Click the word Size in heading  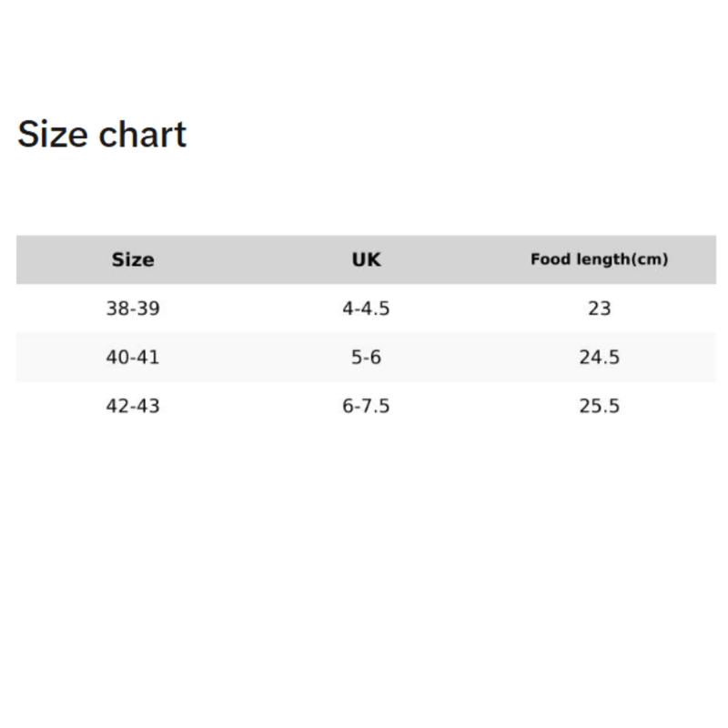[53, 134]
